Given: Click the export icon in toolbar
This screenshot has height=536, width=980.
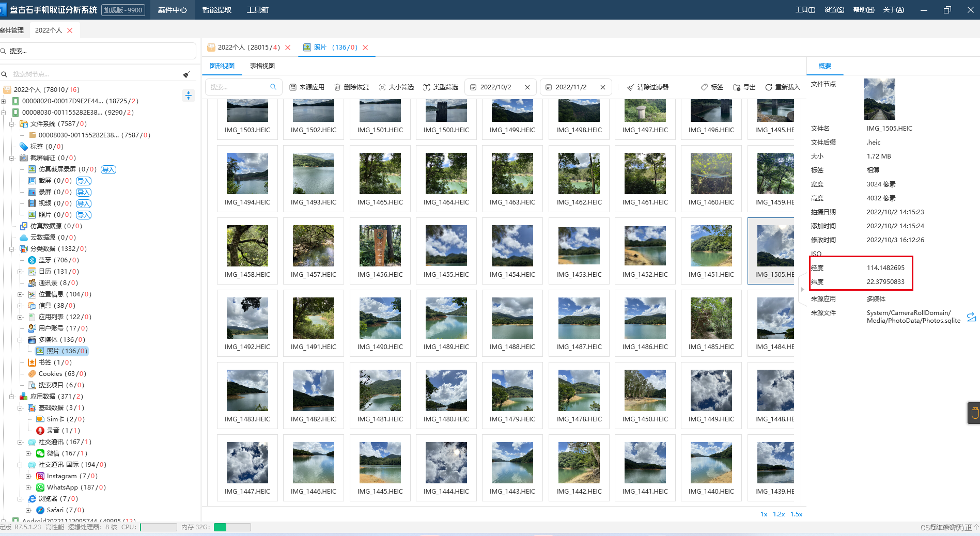Looking at the screenshot, I should pyautogui.click(x=737, y=87).
